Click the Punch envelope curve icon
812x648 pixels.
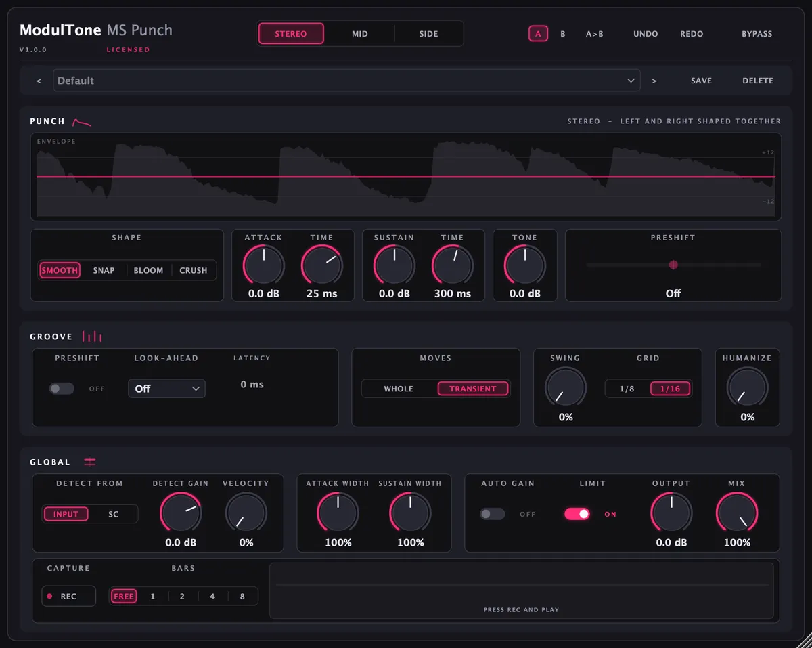[82, 122]
